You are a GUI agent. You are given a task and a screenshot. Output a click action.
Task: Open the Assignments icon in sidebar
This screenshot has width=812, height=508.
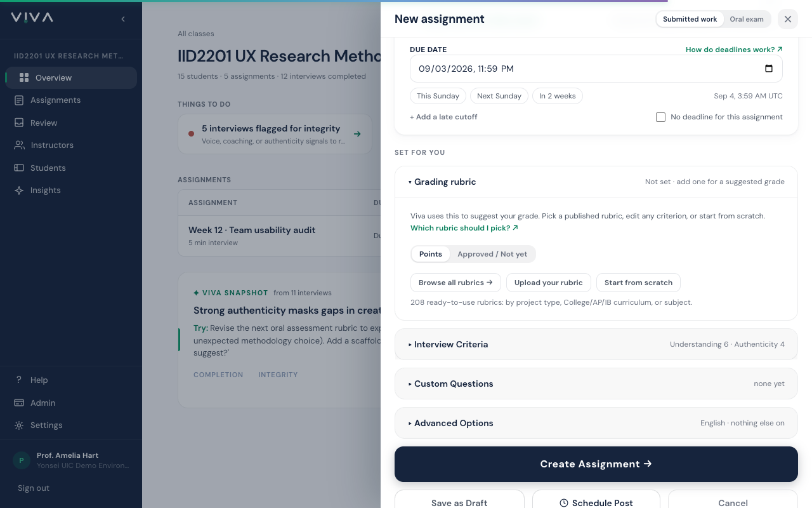(19, 100)
